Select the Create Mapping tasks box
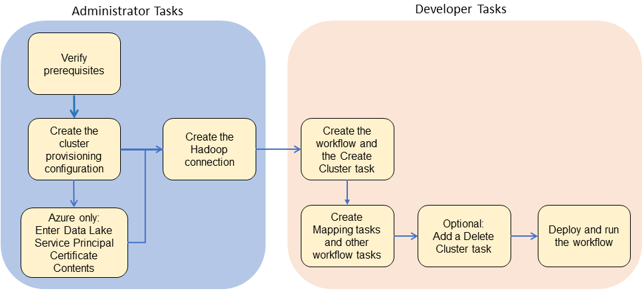The height and width of the screenshot is (305, 644). coord(347,235)
